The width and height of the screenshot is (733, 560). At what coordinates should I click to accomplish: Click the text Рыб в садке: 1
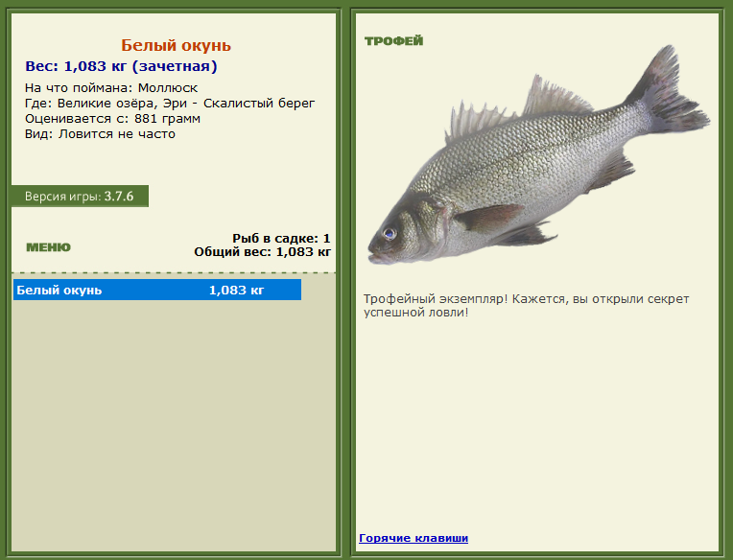click(281, 238)
